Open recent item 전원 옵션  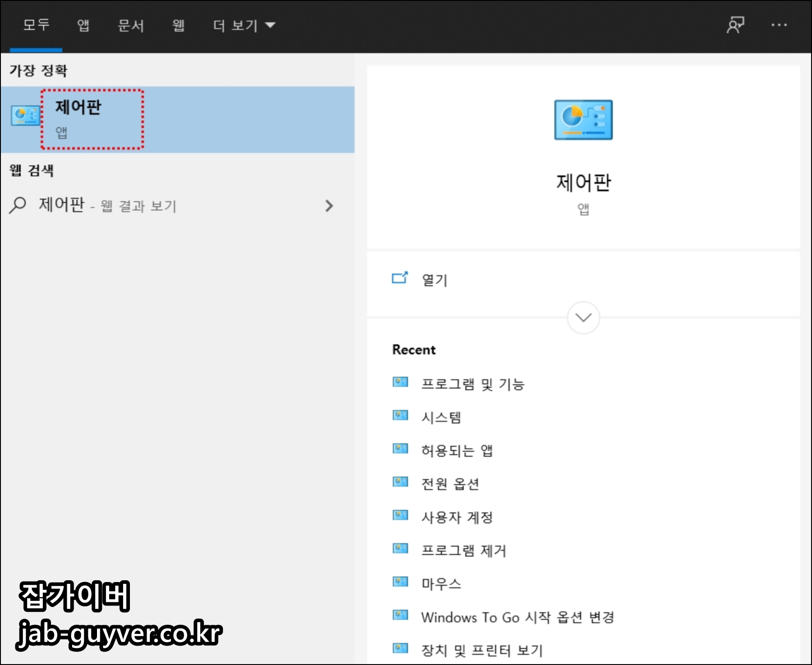tap(450, 484)
